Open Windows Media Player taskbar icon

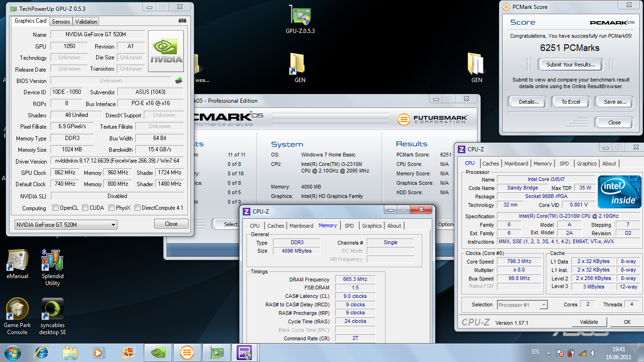[98, 353]
